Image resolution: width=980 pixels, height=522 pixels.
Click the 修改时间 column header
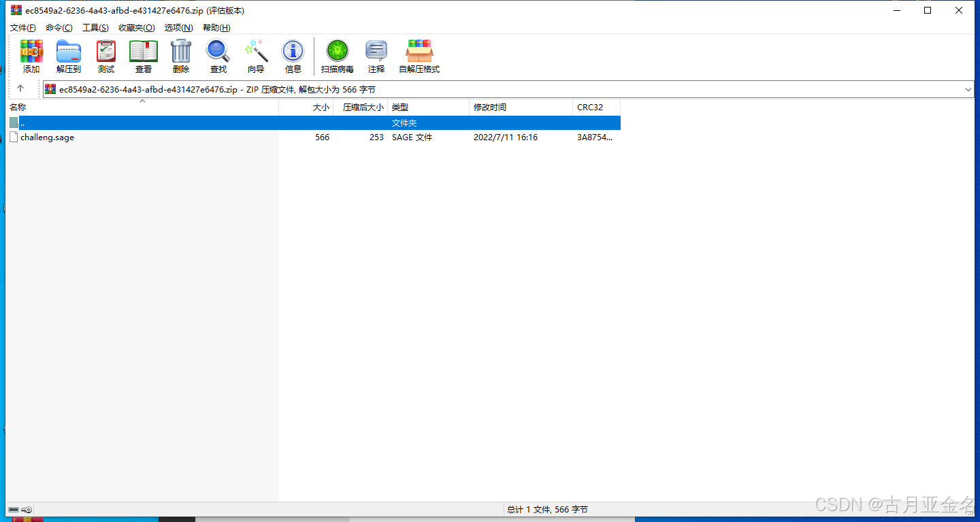click(491, 107)
